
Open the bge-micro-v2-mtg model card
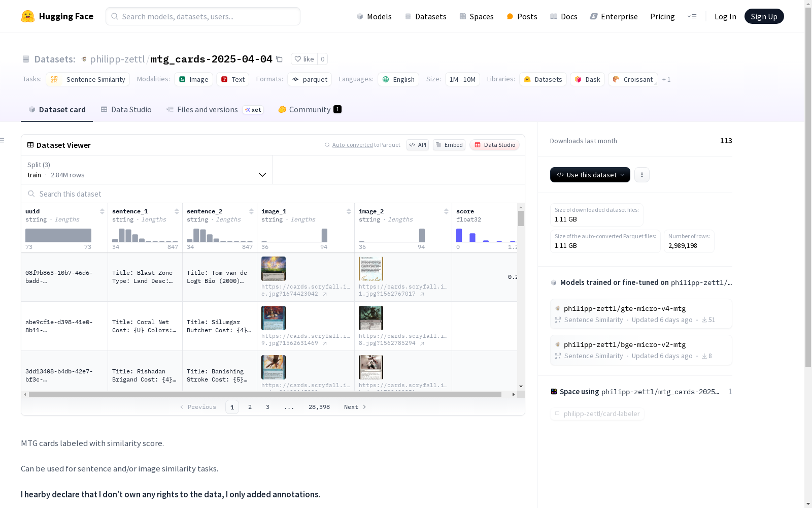641,350
